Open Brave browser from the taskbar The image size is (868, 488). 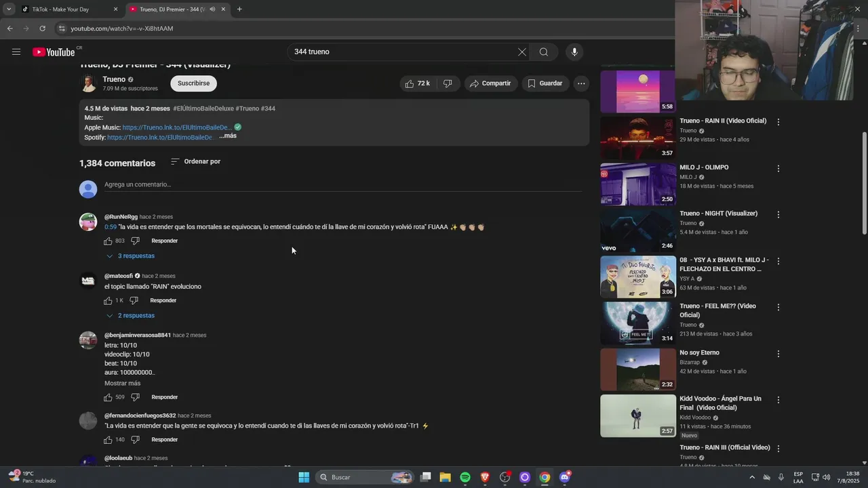485,477
